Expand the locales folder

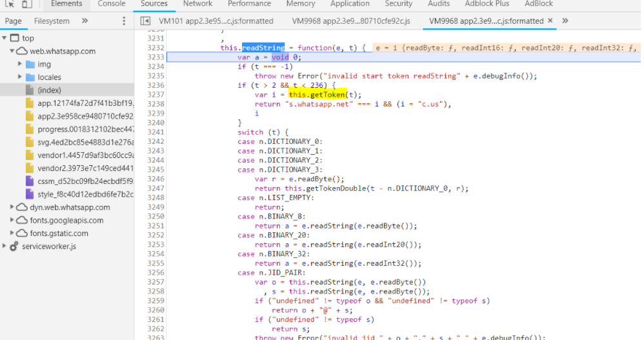tap(20, 77)
